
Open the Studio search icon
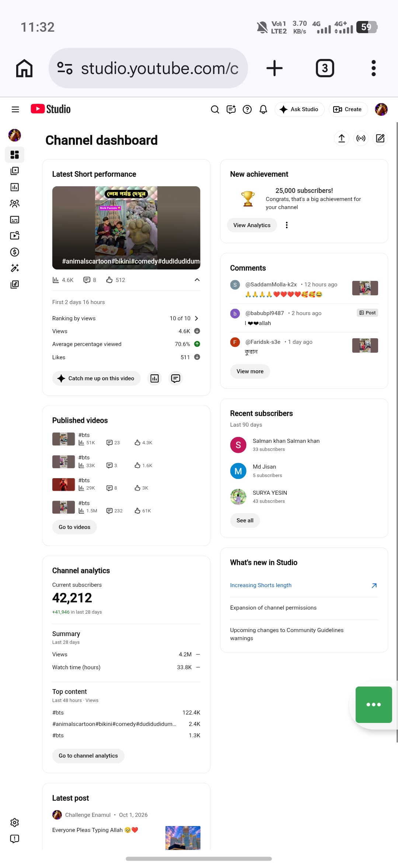pyautogui.click(x=215, y=109)
